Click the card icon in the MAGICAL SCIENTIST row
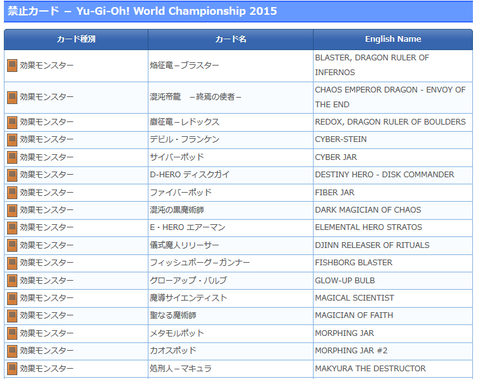The image size is (480, 379). click(x=12, y=298)
